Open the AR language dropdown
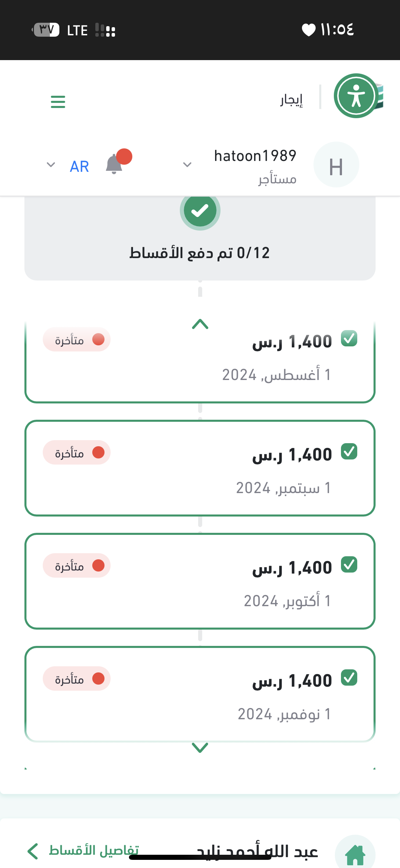Image resolution: width=400 pixels, height=868 pixels. (51, 165)
